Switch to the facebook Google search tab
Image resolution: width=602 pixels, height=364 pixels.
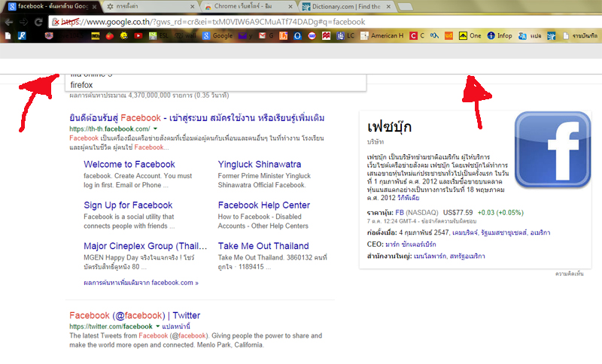[x=51, y=6]
